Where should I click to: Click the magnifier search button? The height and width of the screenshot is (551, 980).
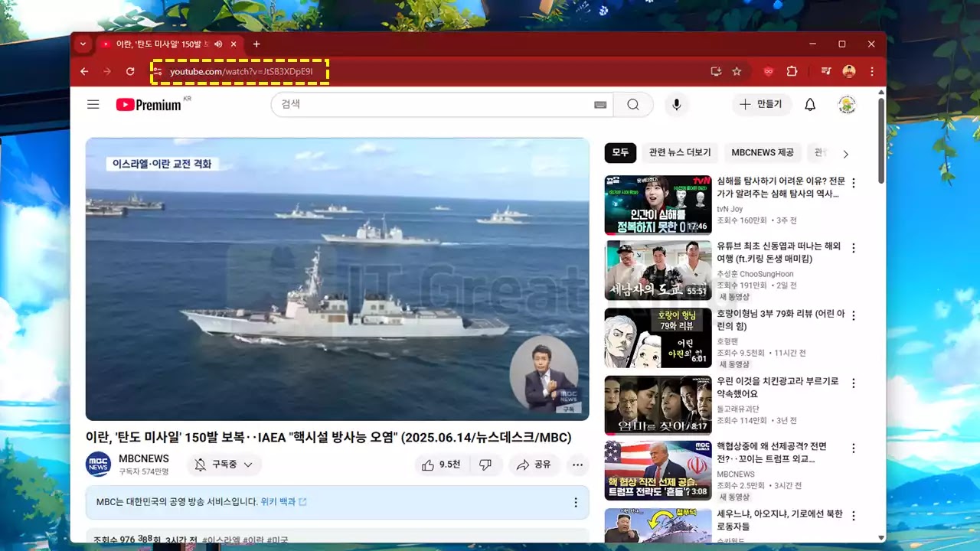[633, 105]
